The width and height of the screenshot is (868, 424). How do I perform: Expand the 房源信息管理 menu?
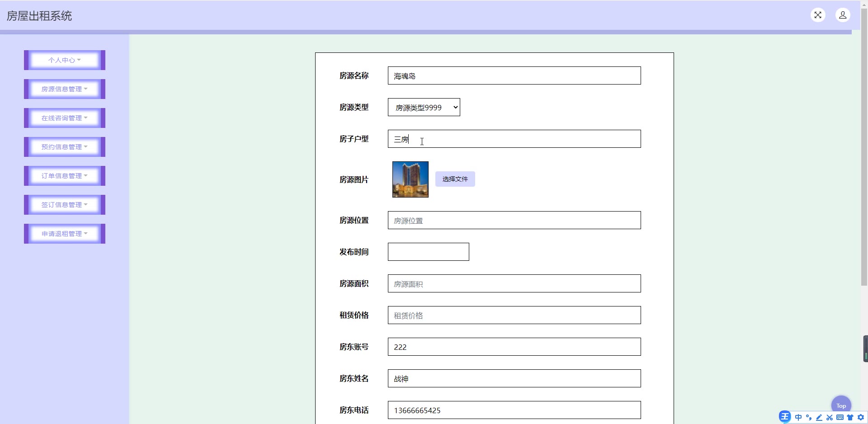(x=65, y=89)
